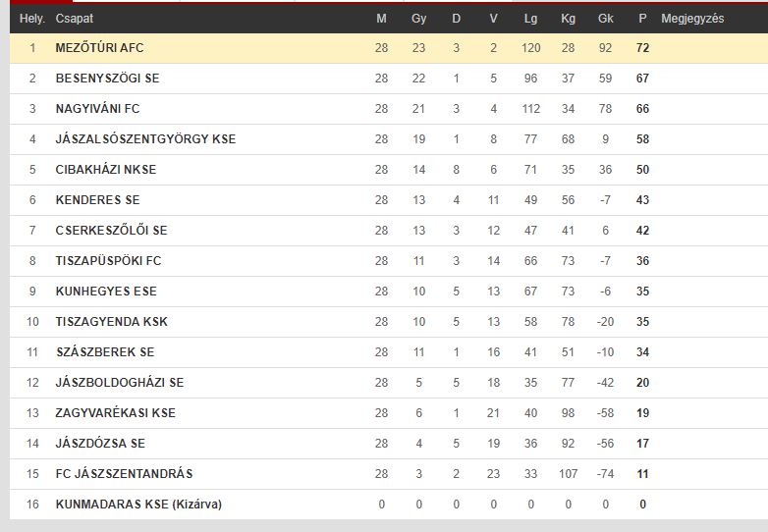This screenshot has height=532, width=768.
Task: Click the Gk goal difference header
Action: pyautogui.click(x=605, y=19)
